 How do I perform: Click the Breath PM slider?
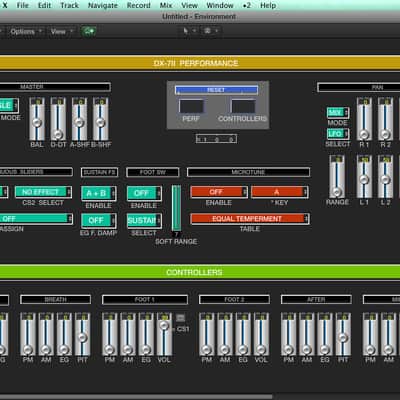coord(28,334)
